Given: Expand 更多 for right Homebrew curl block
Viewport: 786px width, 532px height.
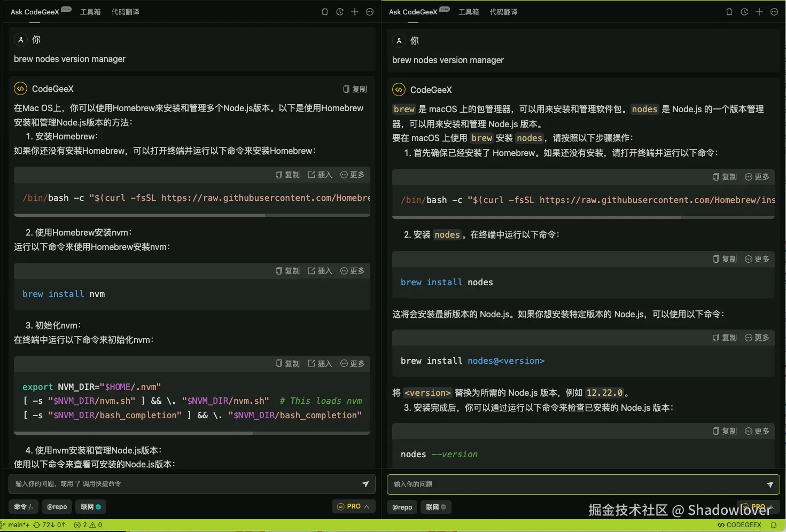Looking at the screenshot, I should click(757, 177).
